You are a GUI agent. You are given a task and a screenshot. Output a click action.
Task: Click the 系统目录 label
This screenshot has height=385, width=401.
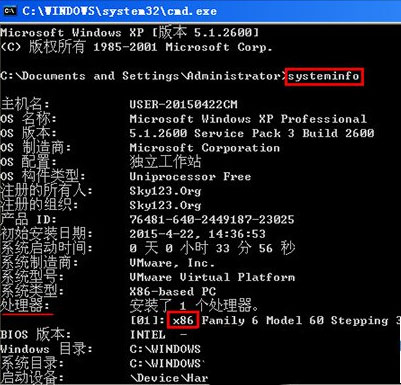click(x=32, y=363)
